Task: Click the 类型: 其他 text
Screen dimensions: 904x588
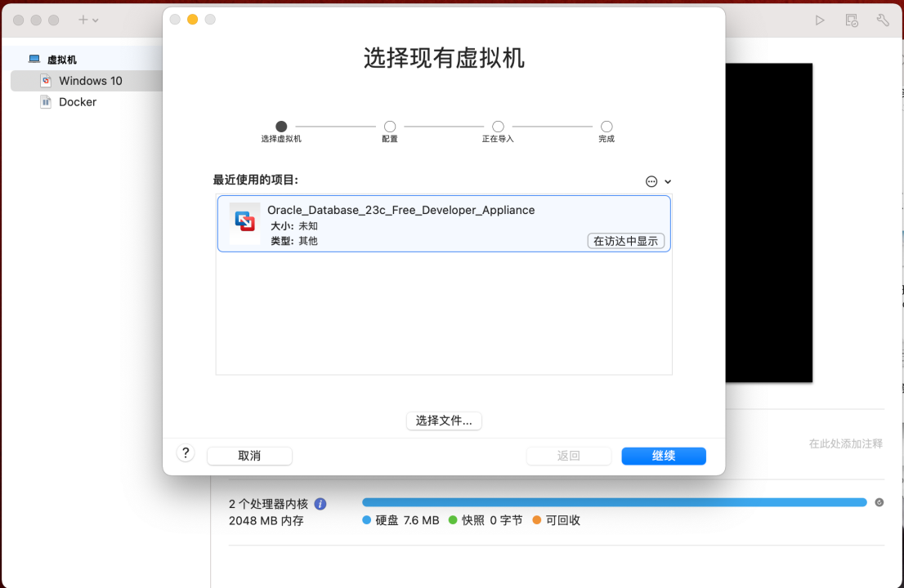Action: pyautogui.click(x=294, y=241)
